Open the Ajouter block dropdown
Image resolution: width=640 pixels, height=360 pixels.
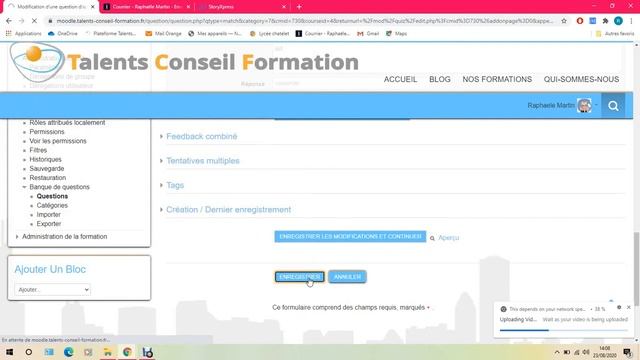click(x=53, y=289)
